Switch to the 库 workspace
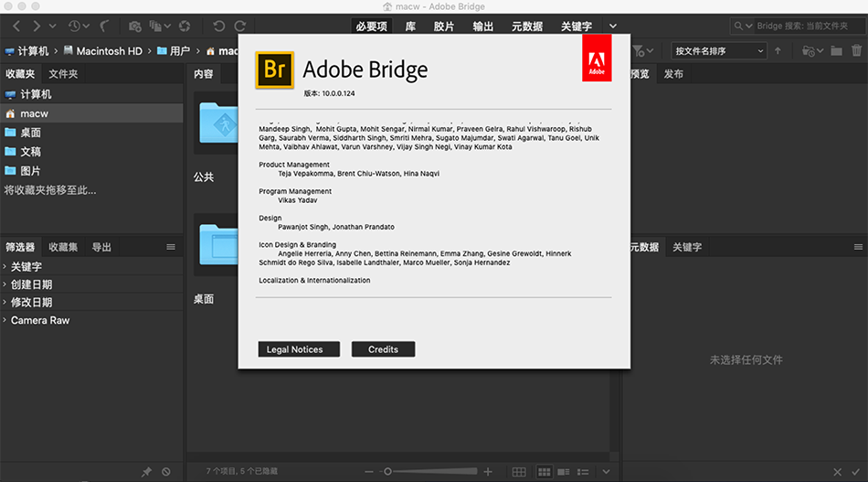The height and width of the screenshot is (482, 868). point(410,26)
